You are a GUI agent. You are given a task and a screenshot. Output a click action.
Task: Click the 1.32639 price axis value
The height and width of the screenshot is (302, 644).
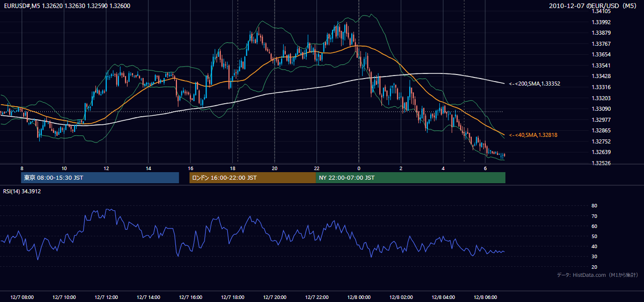[601, 152]
